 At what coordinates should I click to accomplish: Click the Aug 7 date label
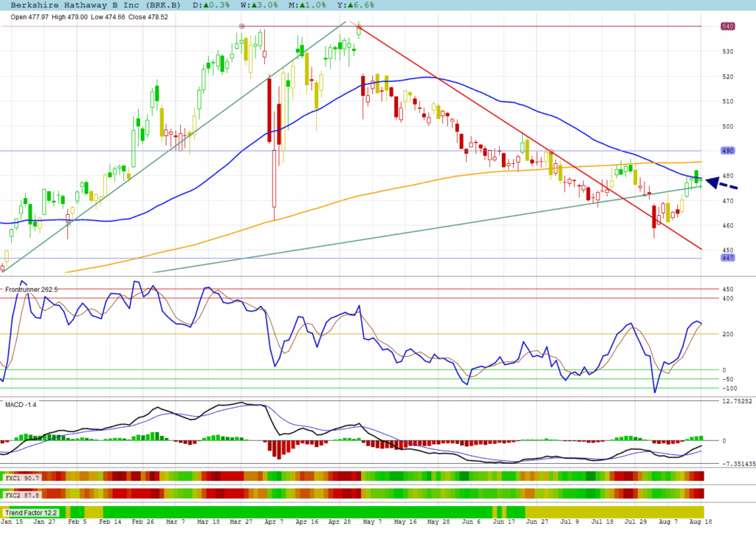pos(668,522)
